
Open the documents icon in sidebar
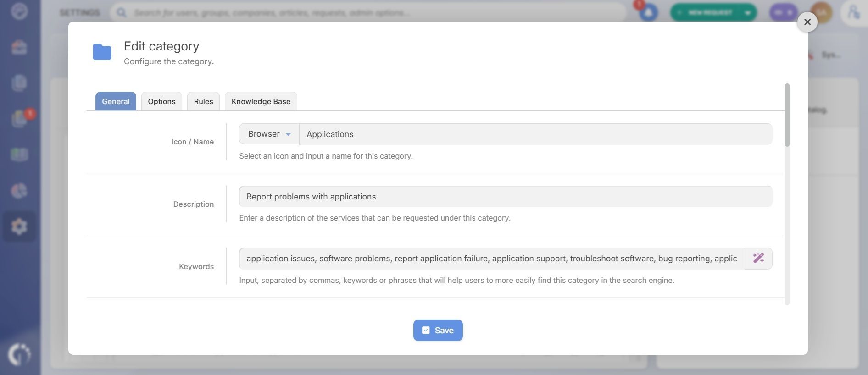[x=19, y=83]
